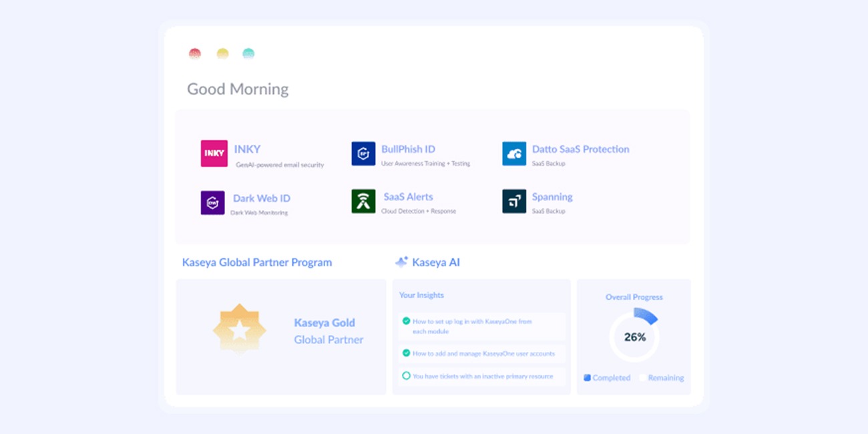The image size is (868, 434).
Task: Open the INKY product link
Action: 247,149
